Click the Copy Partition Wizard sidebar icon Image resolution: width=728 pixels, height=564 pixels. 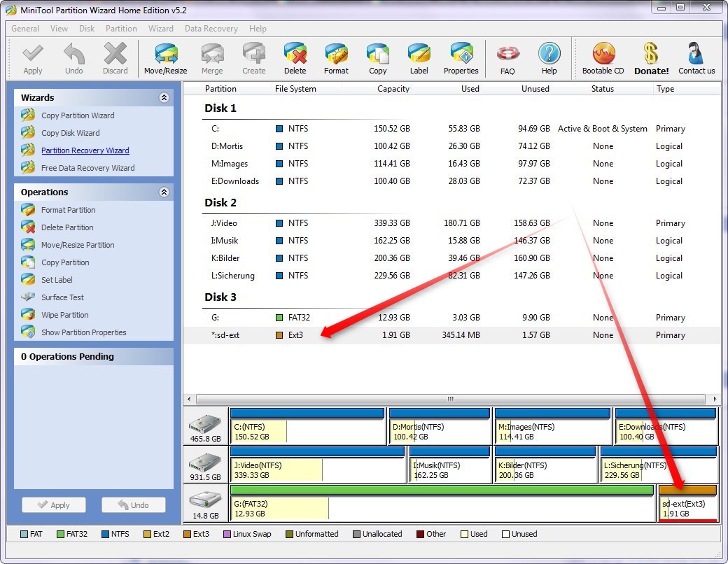click(28, 115)
